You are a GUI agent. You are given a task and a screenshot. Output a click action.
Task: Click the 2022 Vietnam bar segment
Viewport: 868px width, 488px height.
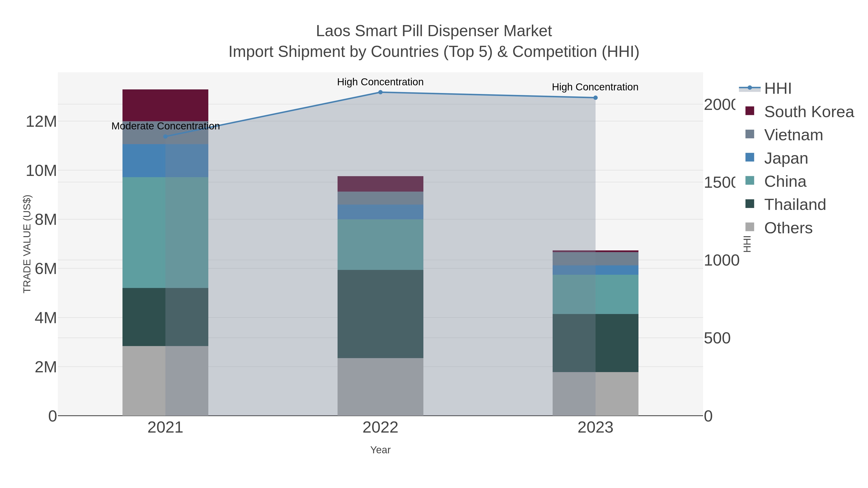tap(380, 198)
